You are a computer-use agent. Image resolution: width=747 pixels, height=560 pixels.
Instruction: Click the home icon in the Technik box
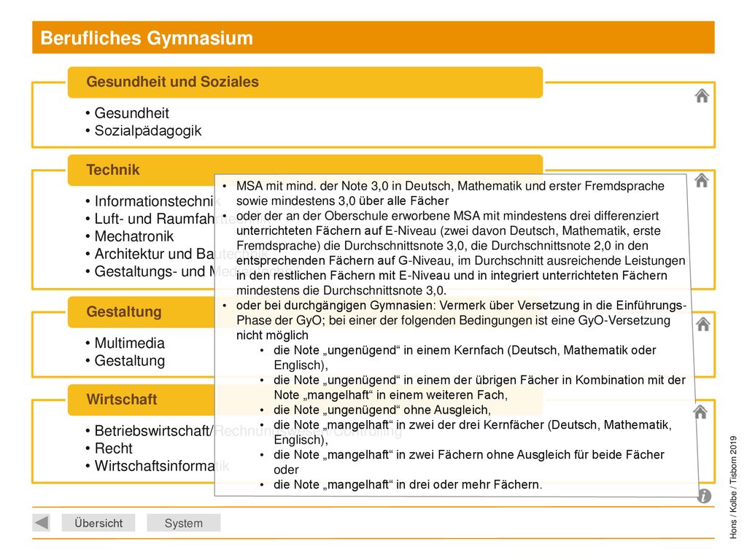coord(701,181)
